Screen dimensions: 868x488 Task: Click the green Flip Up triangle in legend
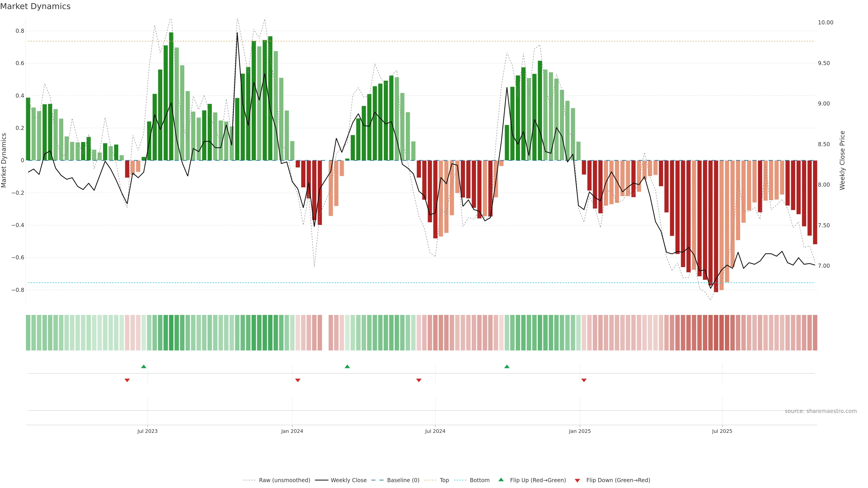501,480
